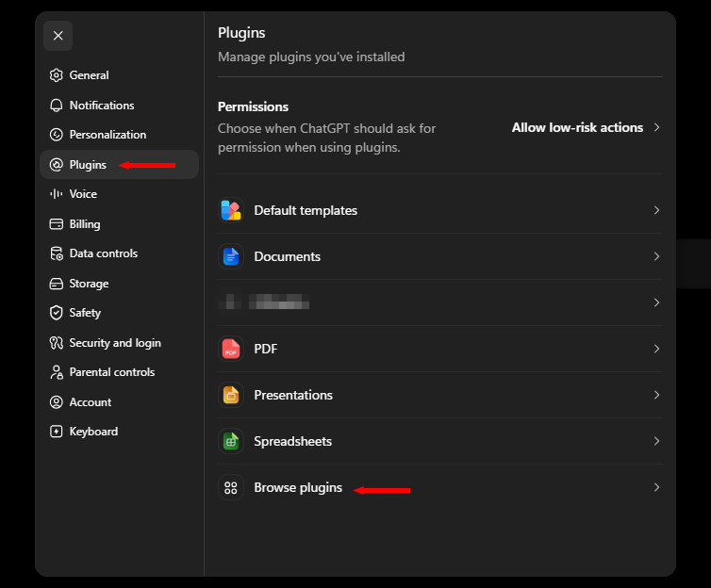Close the settings dialog with the X button
711x588 pixels.
[x=58, y=36]
